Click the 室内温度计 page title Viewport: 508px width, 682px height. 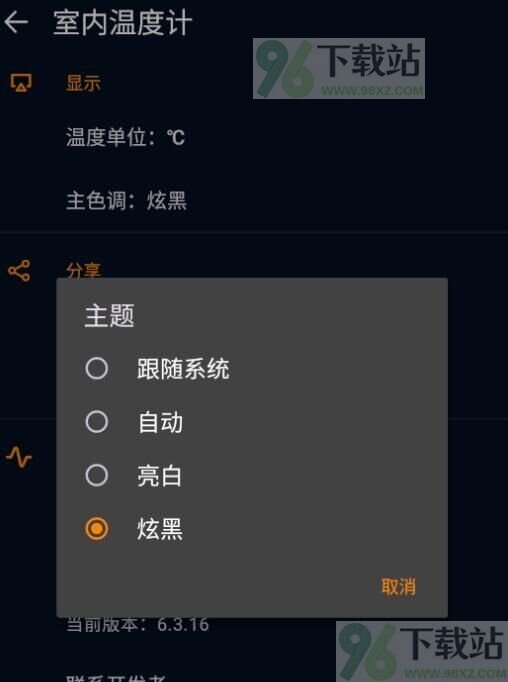click(x=122, y=23)
